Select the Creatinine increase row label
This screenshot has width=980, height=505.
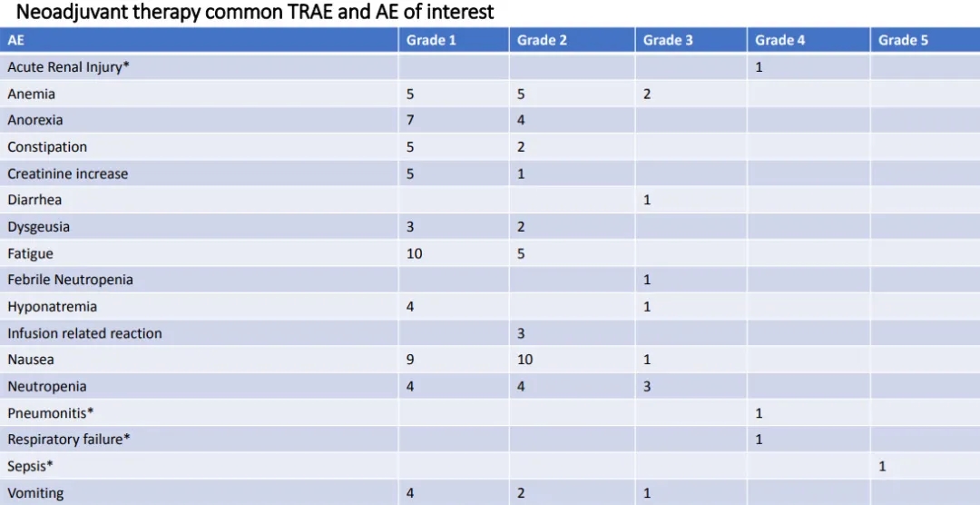[x=67, y=173]
